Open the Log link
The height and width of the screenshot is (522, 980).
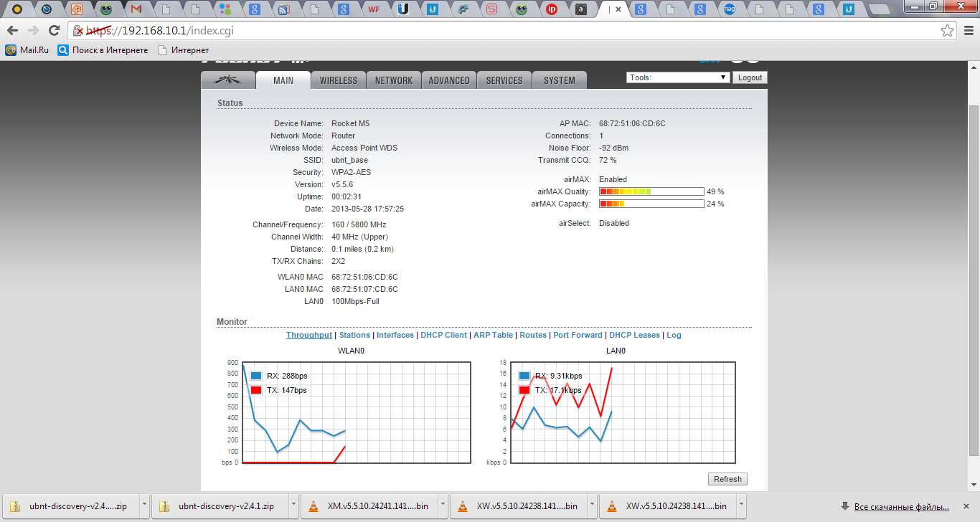pyautogui.click(x=674, y=335)
